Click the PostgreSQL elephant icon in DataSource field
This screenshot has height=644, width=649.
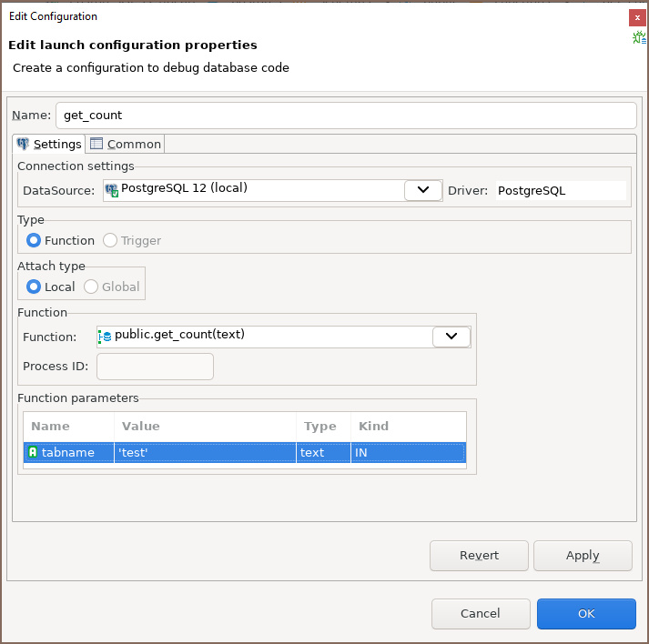pyautogui.click(x=111, y=190)
